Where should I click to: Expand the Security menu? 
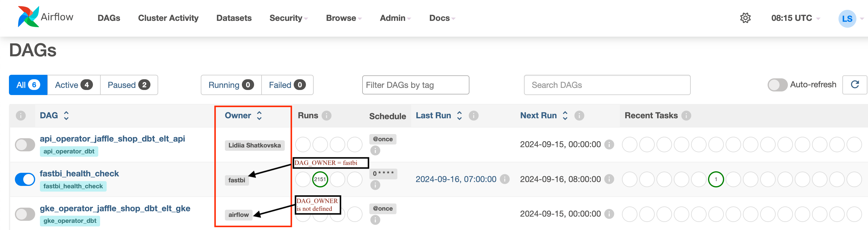tap(288, 18)
